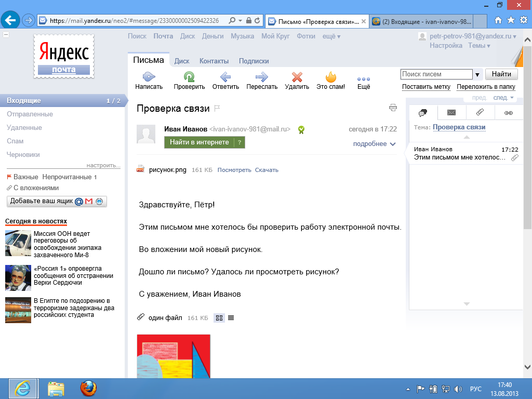532x399 pixels.
Task: Open the Удаленные folder
Action: (24, 128)
